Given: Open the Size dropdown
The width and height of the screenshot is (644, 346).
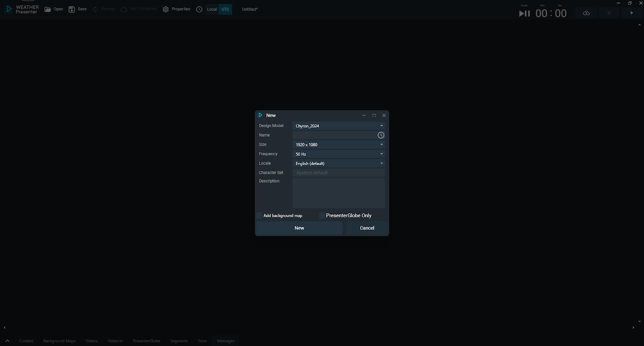Looking at the screenshot, I should (x=381, y=145).
